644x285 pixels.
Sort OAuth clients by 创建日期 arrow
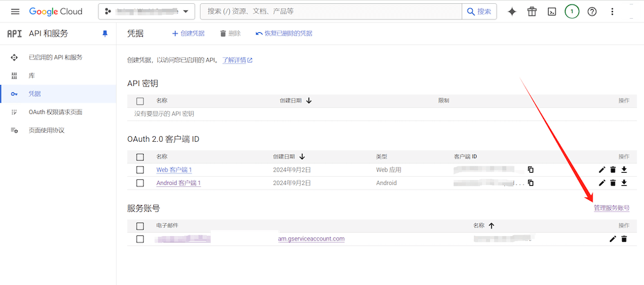click(302, 156)
